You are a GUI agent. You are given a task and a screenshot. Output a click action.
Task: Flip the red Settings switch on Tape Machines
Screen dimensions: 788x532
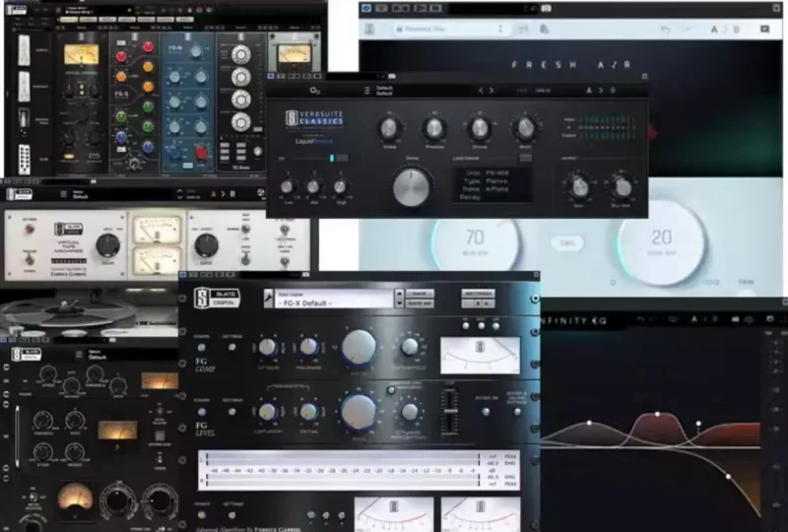coord(30,229)
